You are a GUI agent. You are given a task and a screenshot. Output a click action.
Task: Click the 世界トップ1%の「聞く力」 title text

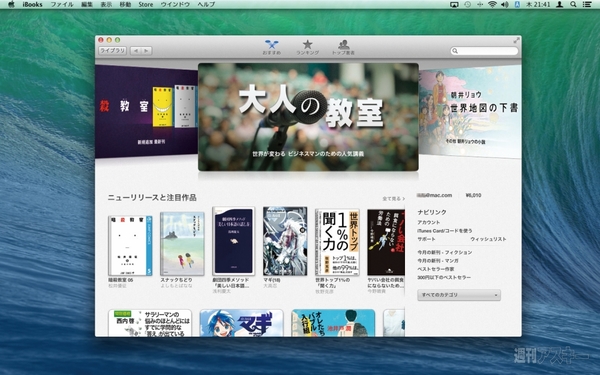pyautogui.click(x=333, y=283)
